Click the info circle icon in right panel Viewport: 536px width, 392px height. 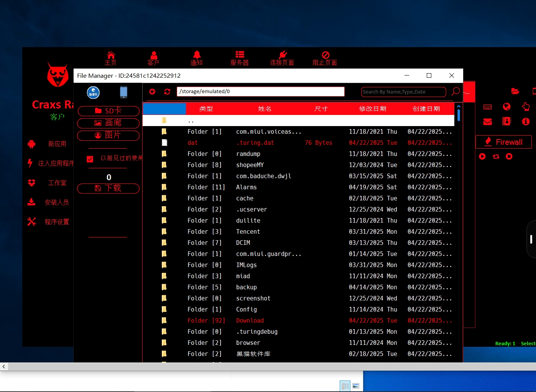(526, 121)
